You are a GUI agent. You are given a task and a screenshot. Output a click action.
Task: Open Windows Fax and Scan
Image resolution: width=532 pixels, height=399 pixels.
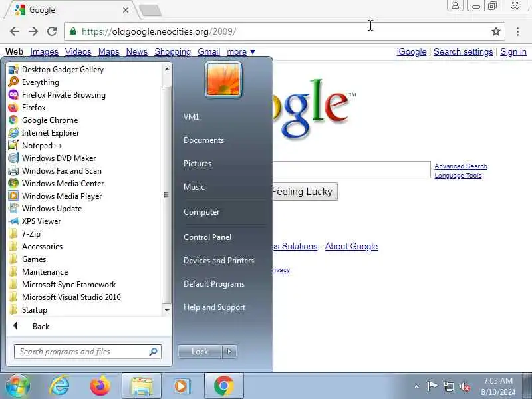[13, 171]
